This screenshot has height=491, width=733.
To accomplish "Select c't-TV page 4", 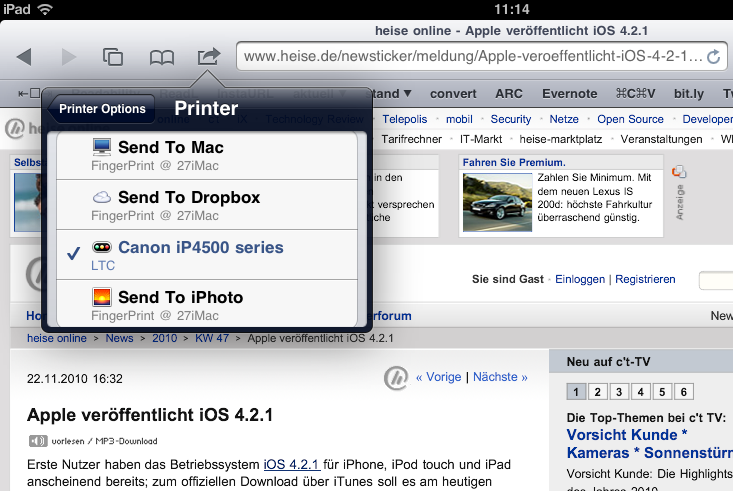I will click(640, 392).
